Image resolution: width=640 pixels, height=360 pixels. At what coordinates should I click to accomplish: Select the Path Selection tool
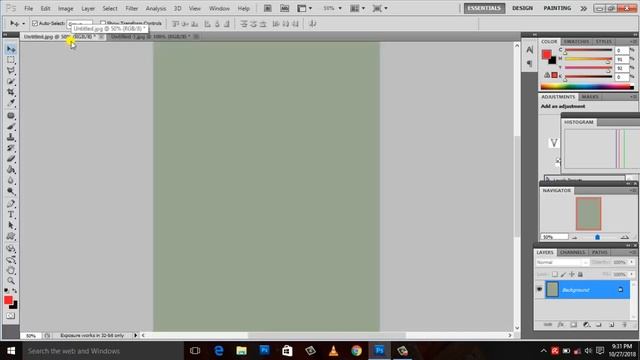click(x=11, y=225)
